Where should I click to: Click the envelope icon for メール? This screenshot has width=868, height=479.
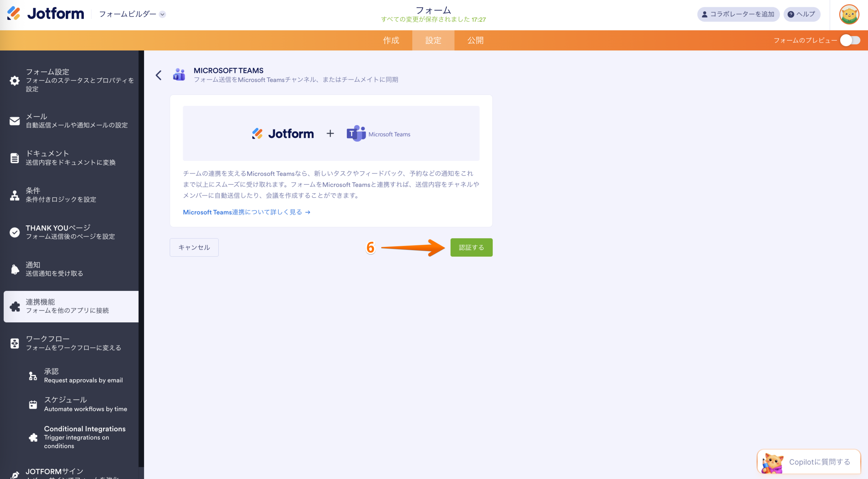pos(15,121)
